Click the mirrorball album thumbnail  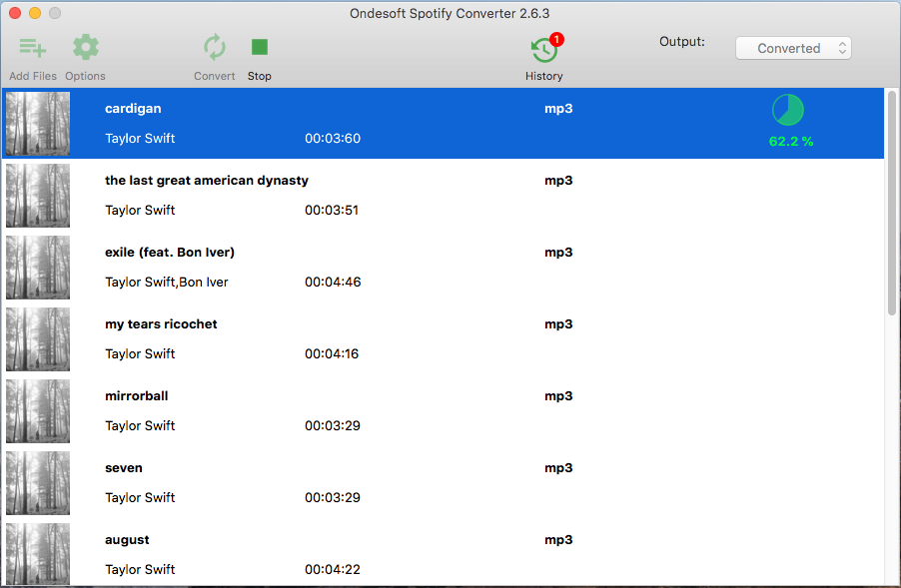(x=38, y=410)
